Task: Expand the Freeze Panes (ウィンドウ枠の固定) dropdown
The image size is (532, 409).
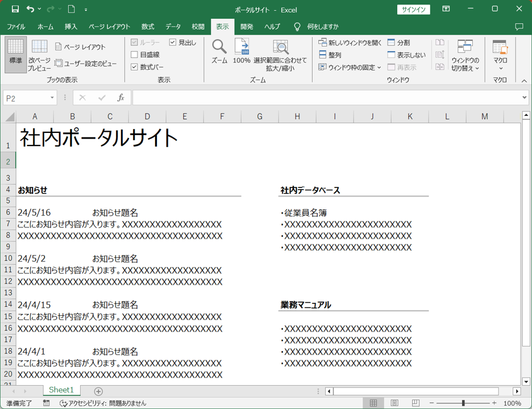Action: point(350,67)
